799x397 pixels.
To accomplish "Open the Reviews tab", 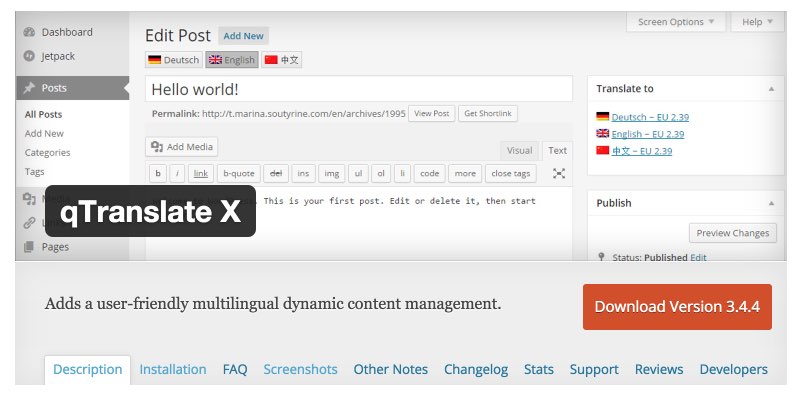I will [x=659, y=369].
